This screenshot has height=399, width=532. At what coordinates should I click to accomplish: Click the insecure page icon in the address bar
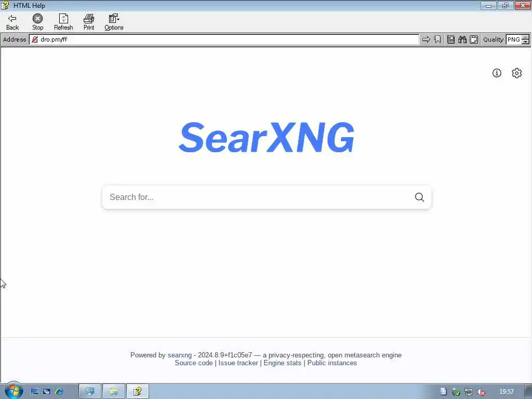(35, 39)
